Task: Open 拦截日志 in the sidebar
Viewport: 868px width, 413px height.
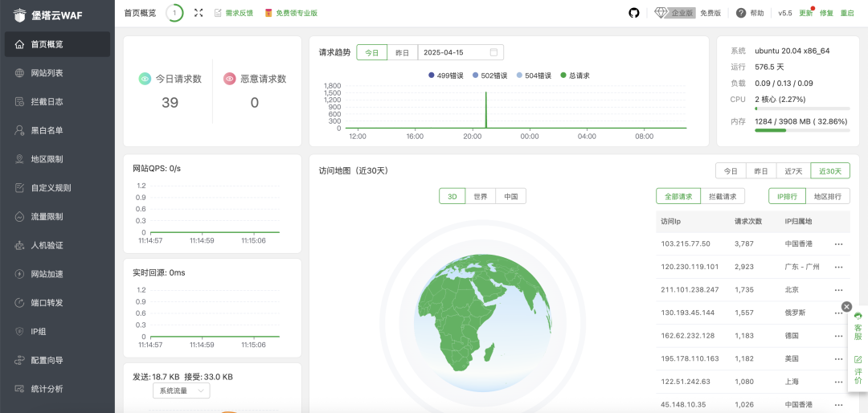Action: tap(47, 101)
